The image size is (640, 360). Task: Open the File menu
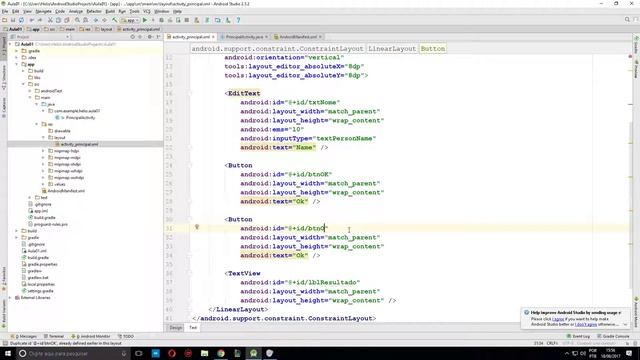pyautogui.click(x=5, y=11)
